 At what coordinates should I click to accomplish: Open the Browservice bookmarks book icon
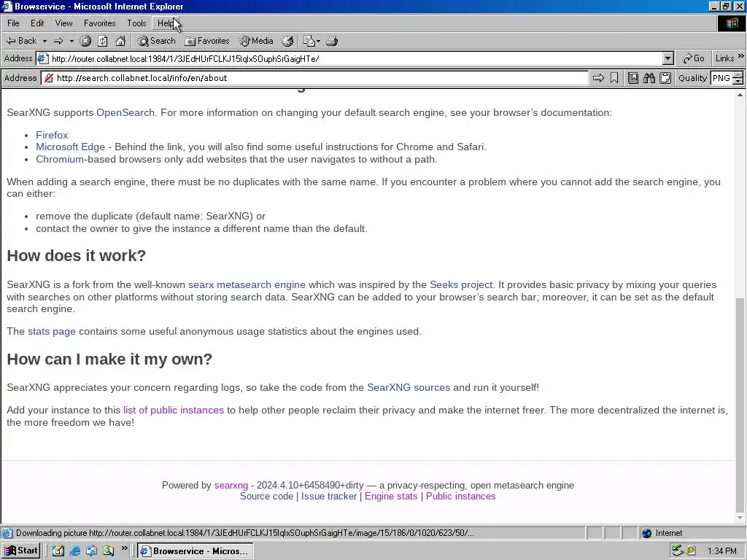point(633,78)
